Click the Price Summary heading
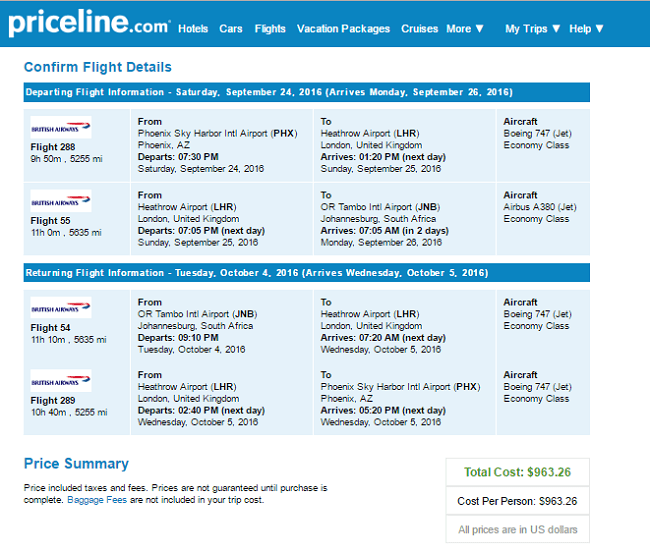This screenshot has height=553, width=650. 76,463
